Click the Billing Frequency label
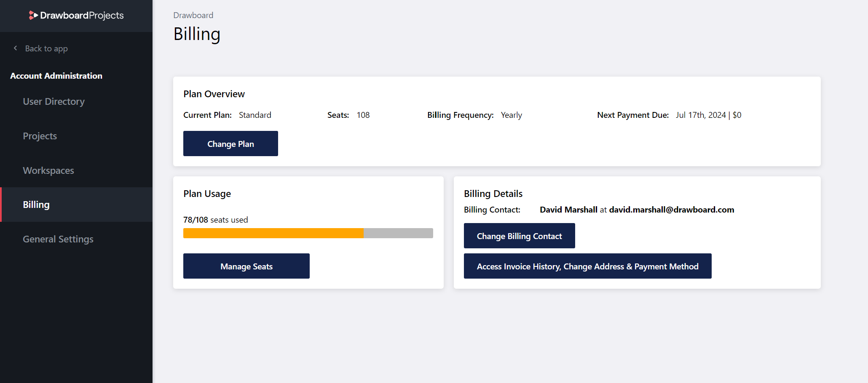The width and height of the screenshot is (868, 383). (461, 115)
